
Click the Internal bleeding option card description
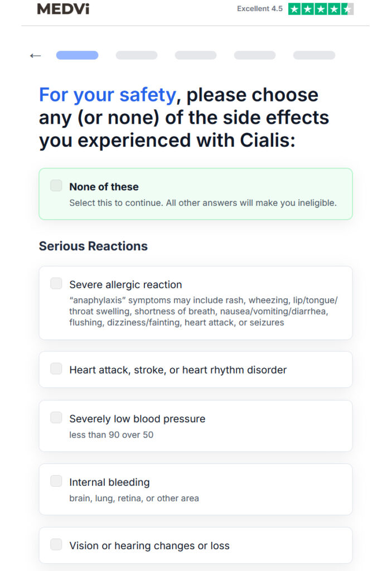[134, 498]
